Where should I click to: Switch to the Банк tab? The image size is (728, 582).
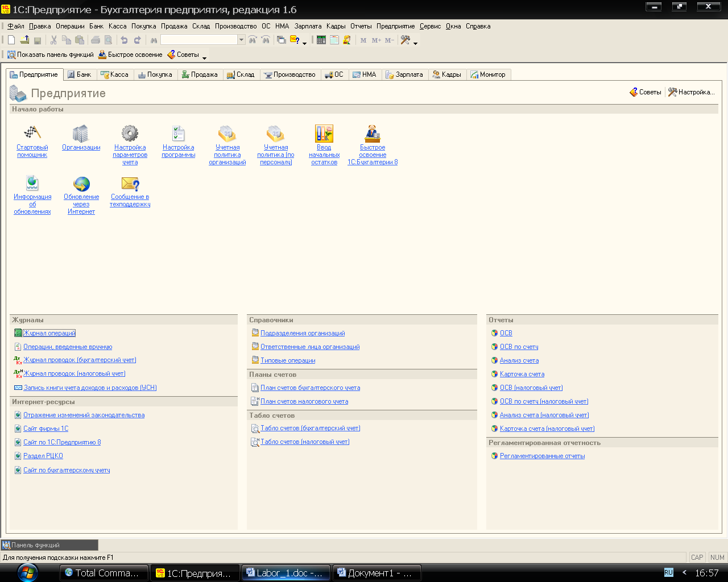click(79, 74)
